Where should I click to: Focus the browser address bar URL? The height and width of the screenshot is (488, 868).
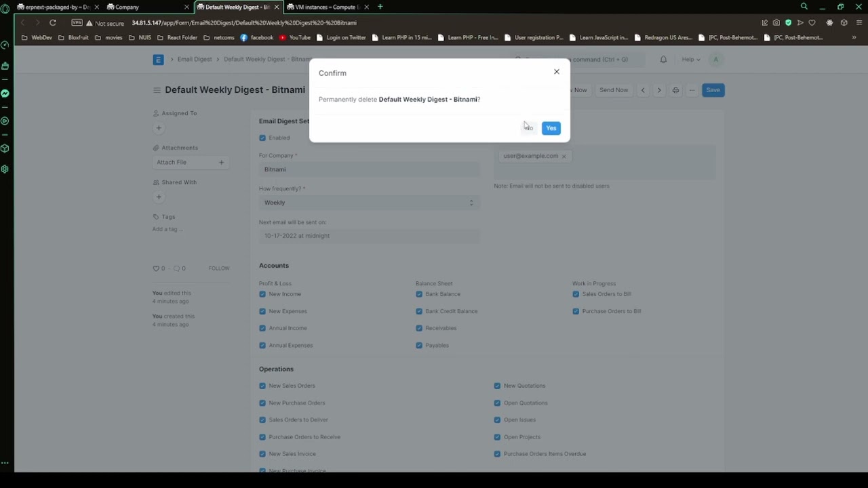244,23
